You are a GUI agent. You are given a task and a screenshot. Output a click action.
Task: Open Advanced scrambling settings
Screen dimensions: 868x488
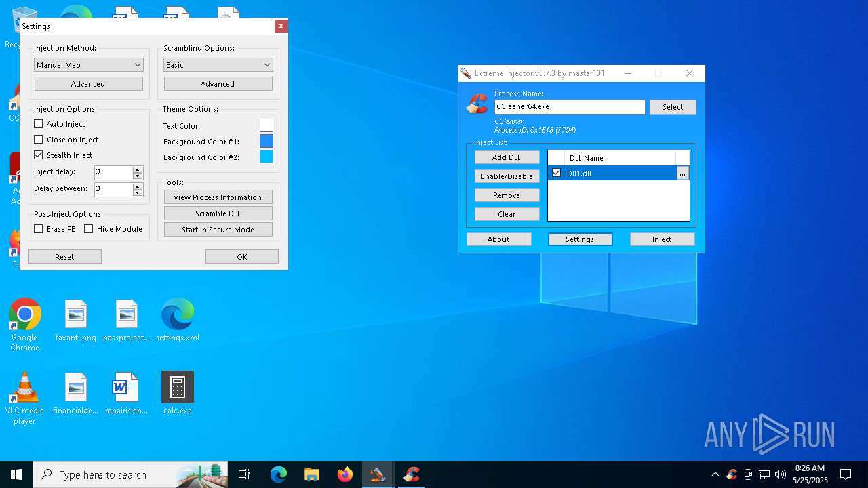tap(218, 84)
